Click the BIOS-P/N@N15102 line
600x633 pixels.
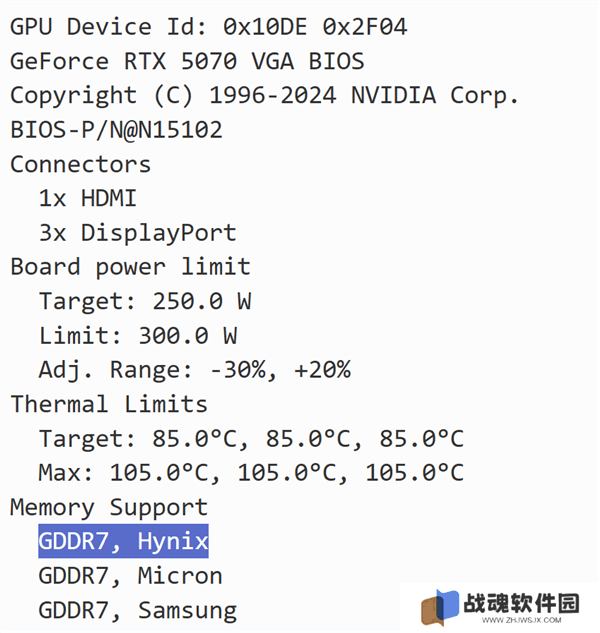[x=116, y=130]
